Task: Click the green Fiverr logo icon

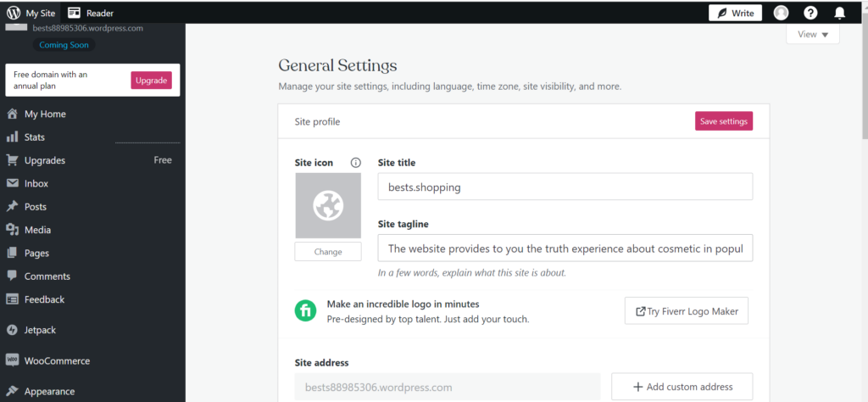Action: 305,310
